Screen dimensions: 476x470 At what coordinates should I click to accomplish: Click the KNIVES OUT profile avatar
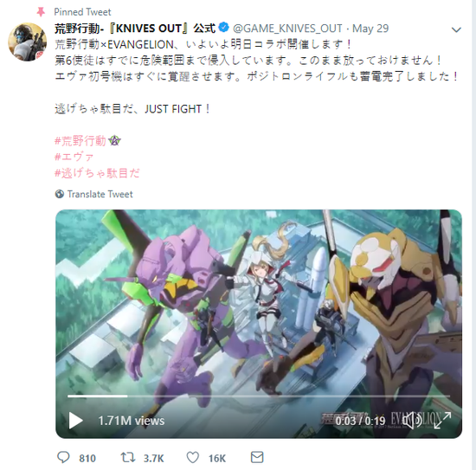[28, 42]
